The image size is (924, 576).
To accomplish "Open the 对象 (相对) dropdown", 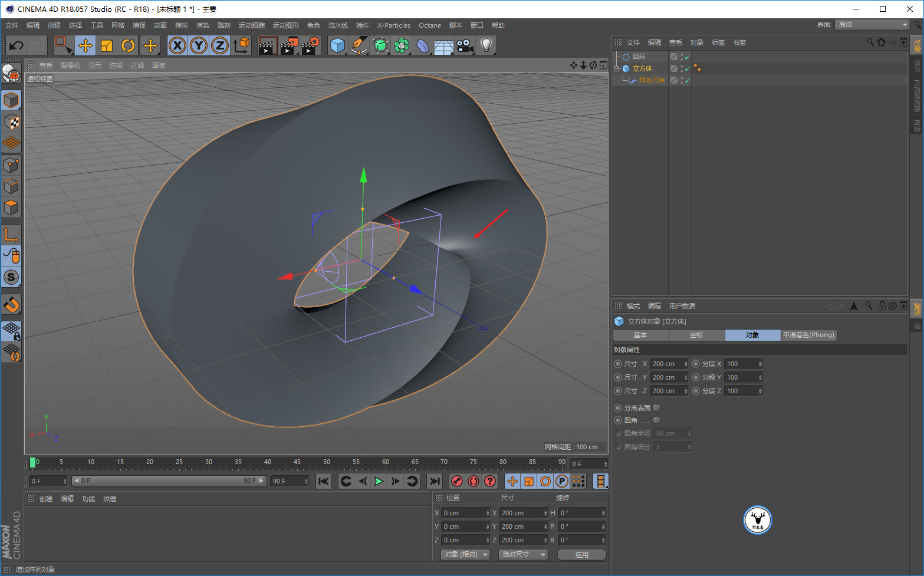I will pyautogui.click(x=466, y=554).
